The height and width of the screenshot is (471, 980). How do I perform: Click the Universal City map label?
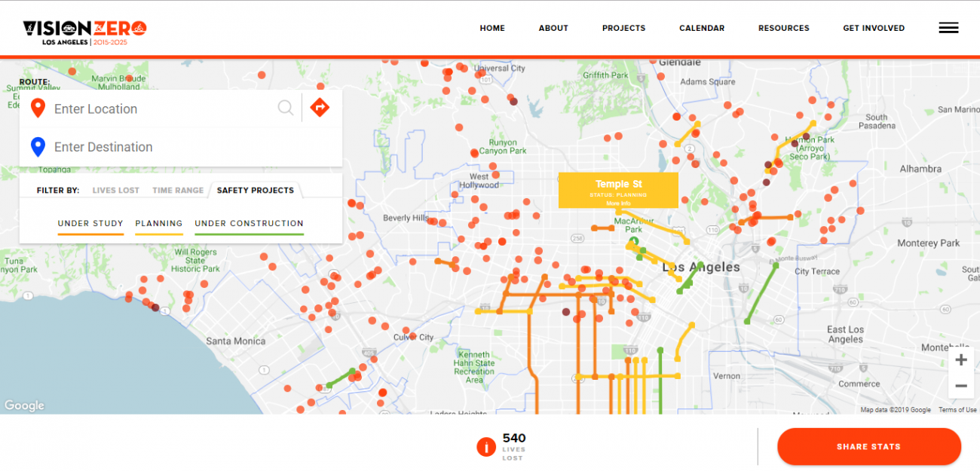tap(499, 68)
